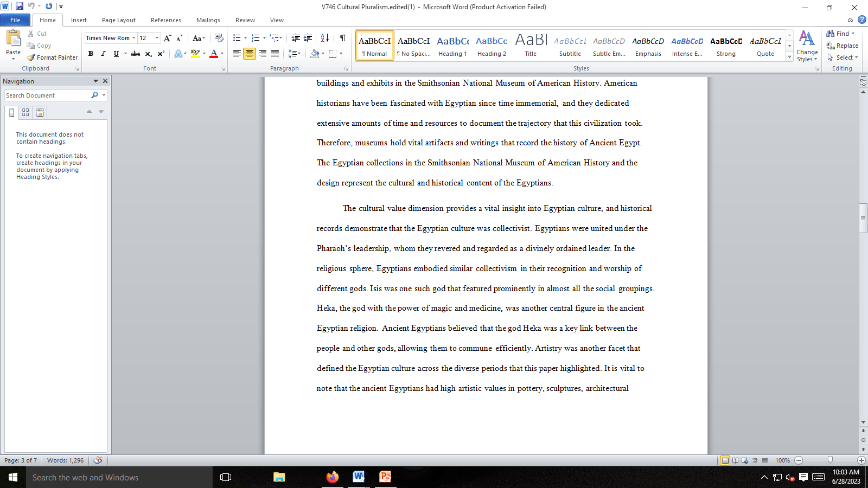Toggle Italic formatting

click(103, 54)
